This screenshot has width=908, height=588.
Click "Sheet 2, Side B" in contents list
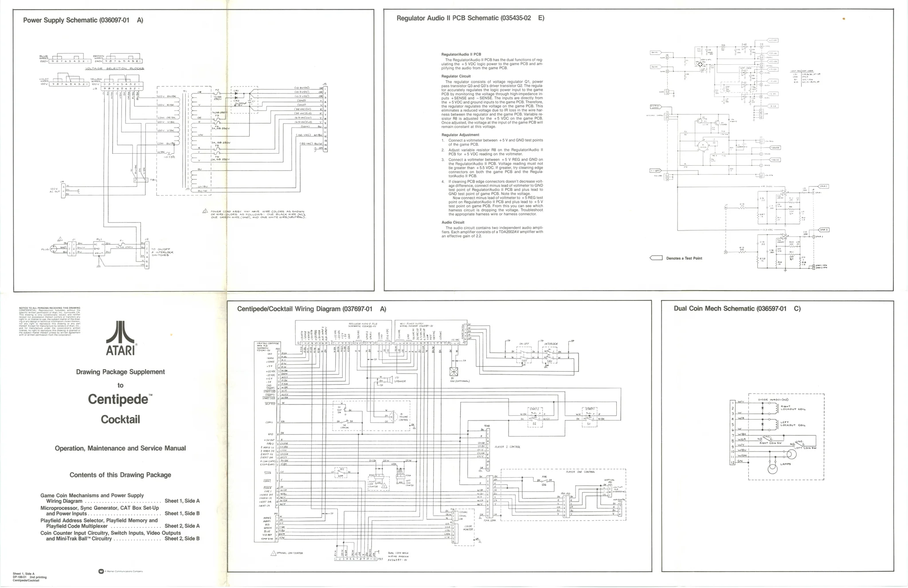tap(182, 539)
